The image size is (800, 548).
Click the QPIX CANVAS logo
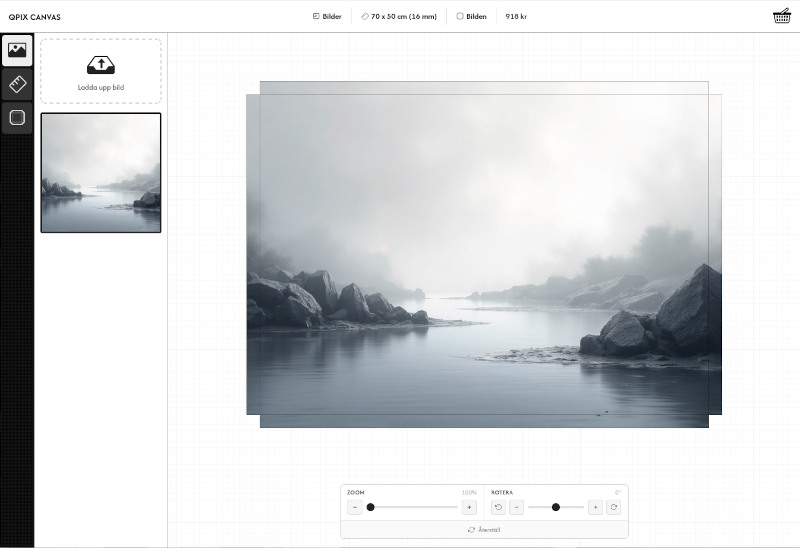[x=35, y=17]
